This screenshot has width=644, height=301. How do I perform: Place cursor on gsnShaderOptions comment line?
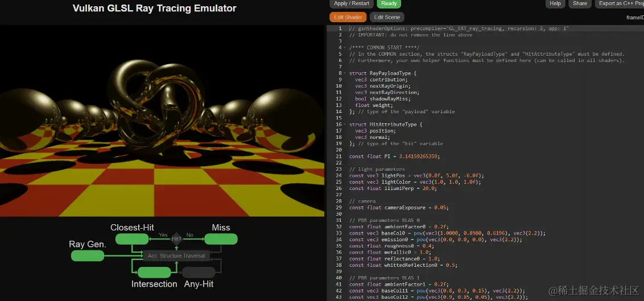[x=459, y=28]
